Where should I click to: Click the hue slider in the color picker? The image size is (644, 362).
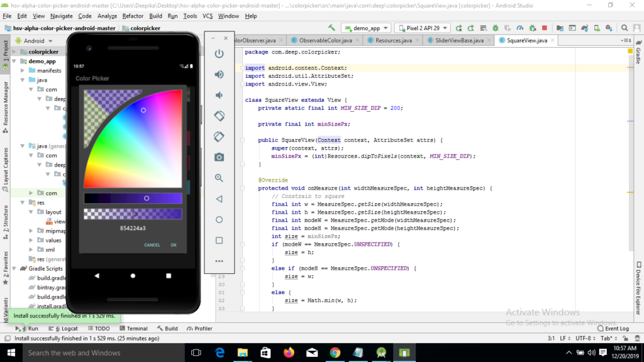[132, 198]
